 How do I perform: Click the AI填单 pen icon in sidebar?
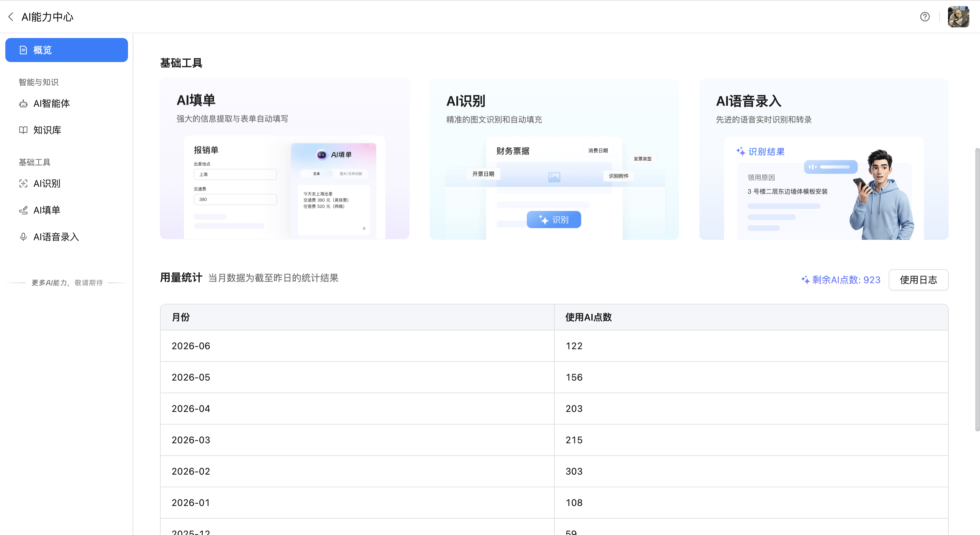23,210
